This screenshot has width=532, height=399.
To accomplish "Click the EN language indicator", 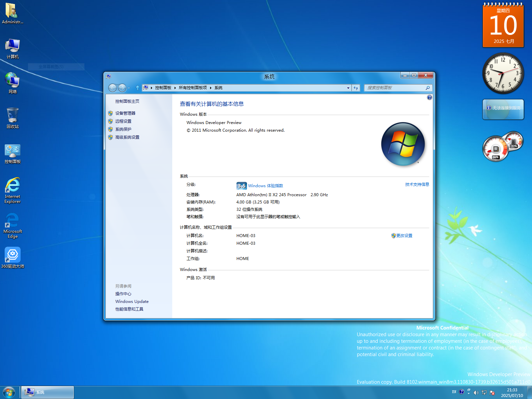I will coord(454,392).
